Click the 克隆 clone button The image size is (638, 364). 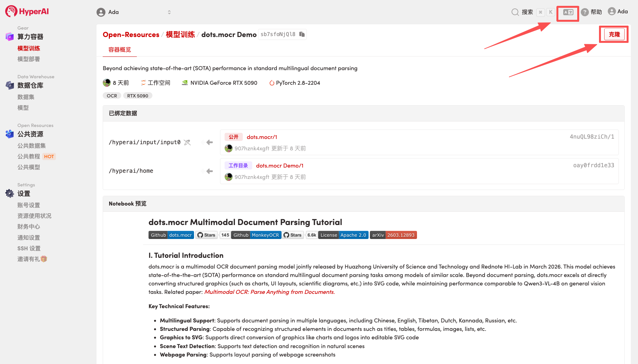coord(614,34)
